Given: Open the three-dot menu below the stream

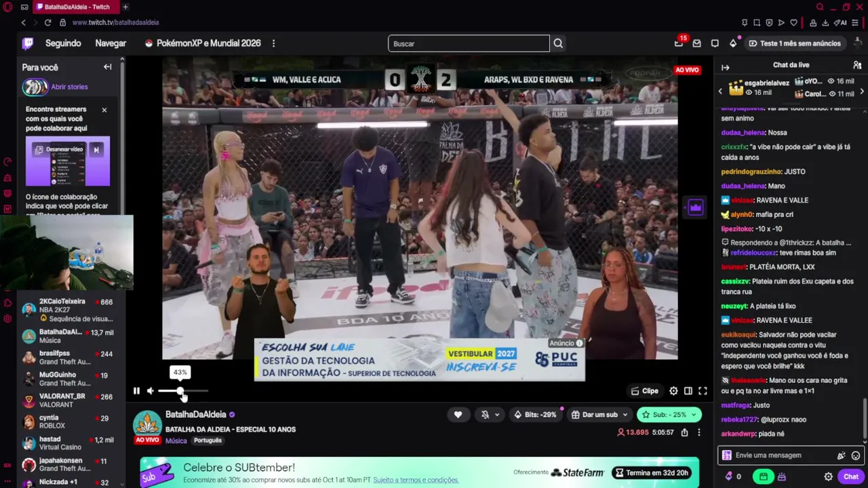Looking at the screenshot, I should pos(699,432).
